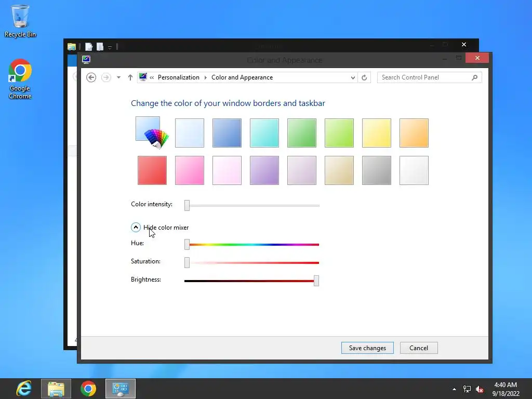
Task: Choose the dark gray color swatch
Action: coord(377,170)
